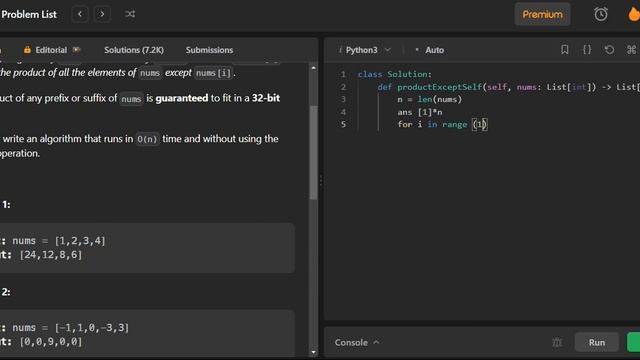This screenshot has width=640, height=360.
Task: Open the timer alarm clock icon
Action: (600, 14)
